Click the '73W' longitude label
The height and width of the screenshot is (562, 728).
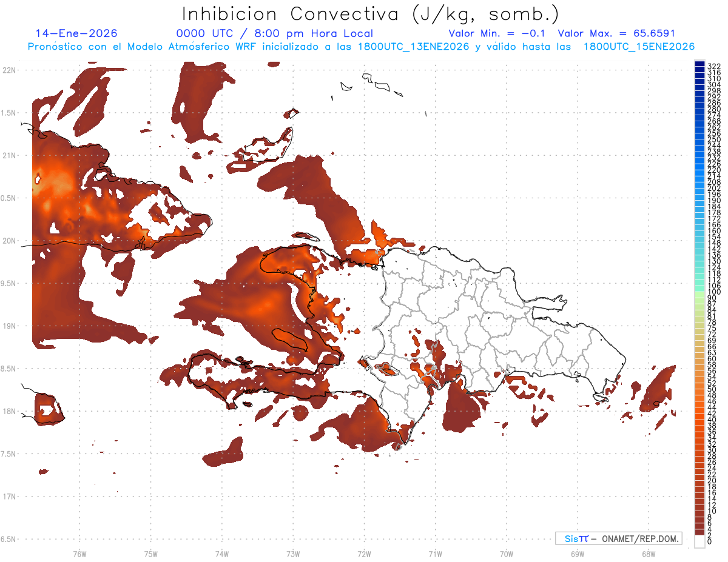[293, 554]
